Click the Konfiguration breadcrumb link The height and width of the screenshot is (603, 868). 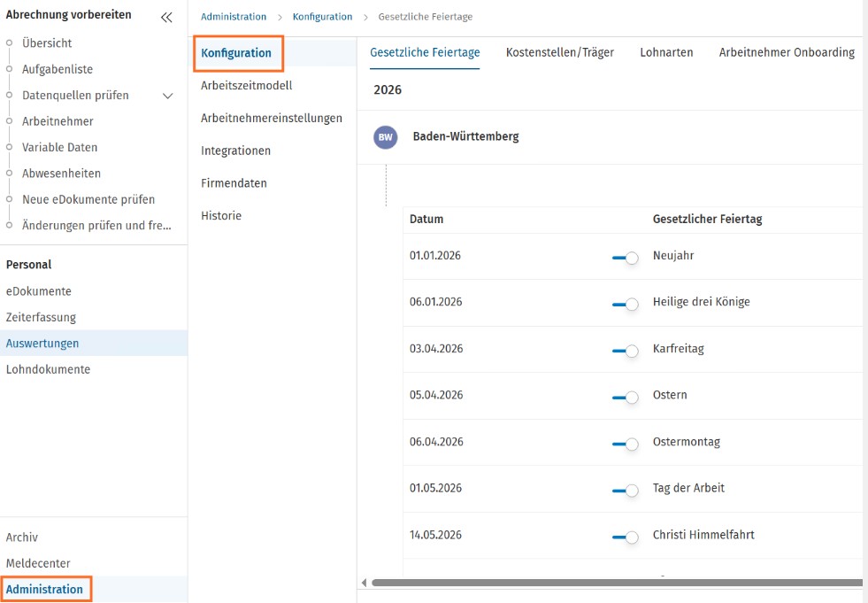point(322,17)
